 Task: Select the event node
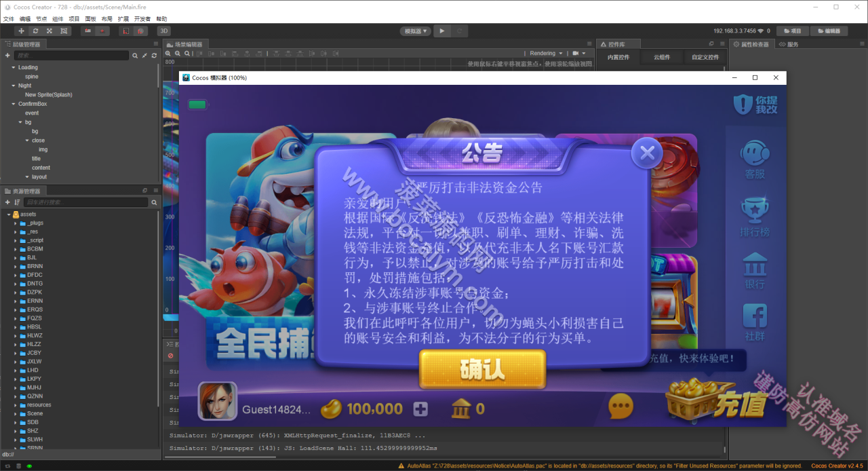coord(32,113)
